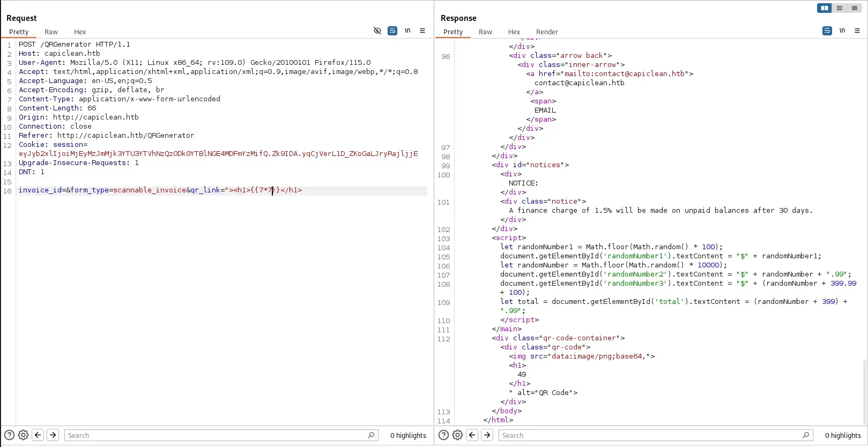
Task: Click the closing </html> tag line
Action: pos(498,420)
